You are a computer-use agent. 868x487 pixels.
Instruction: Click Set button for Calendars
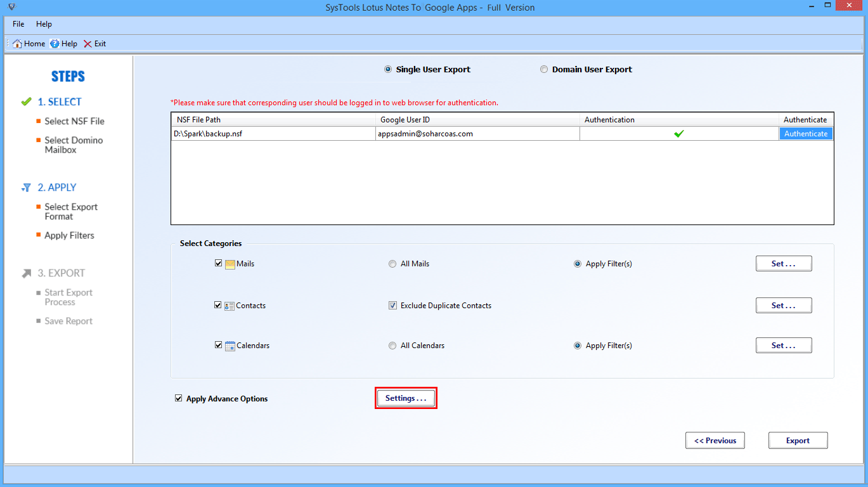point(784,346)
